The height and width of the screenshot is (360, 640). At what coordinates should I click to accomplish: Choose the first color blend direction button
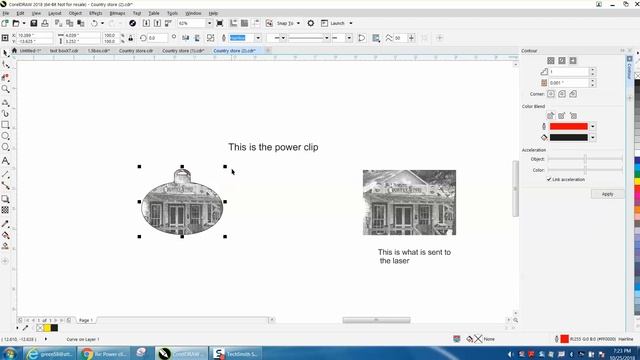click(x=551, y=116)
